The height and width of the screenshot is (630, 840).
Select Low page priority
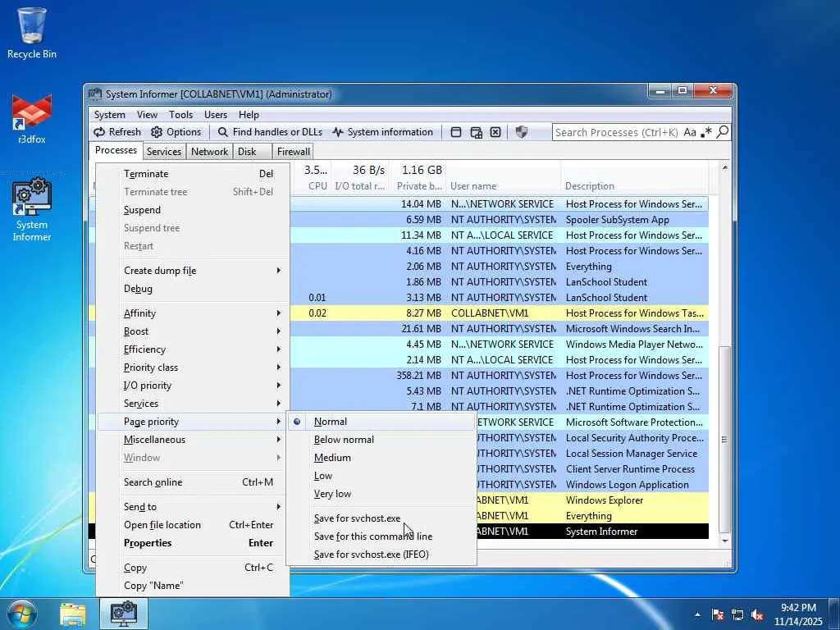point(381,476)
